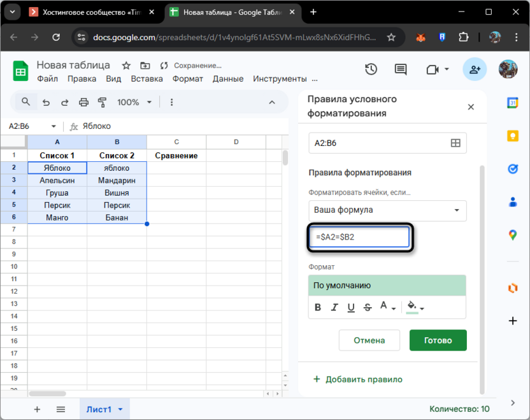Open the comments icon
This screenshot has width=530, height=420.
(x=400, y=69)
